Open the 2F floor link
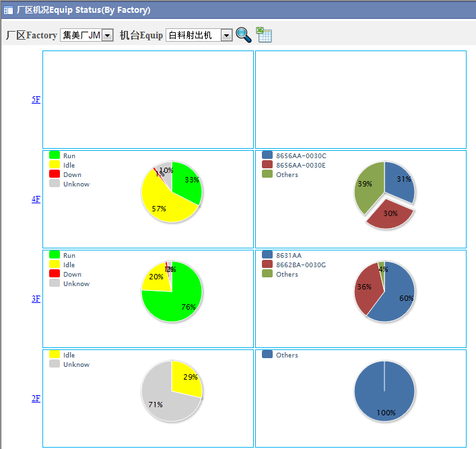This screenshot has width=476, height=449. (x=36, y=399)
